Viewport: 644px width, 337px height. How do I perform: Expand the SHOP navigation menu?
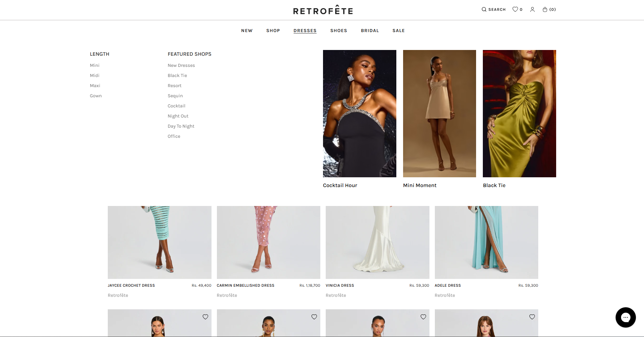[273, 31]
